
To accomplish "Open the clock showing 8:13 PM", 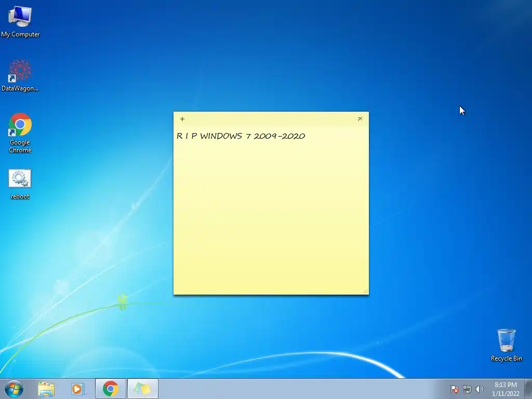I will (506, 389).
